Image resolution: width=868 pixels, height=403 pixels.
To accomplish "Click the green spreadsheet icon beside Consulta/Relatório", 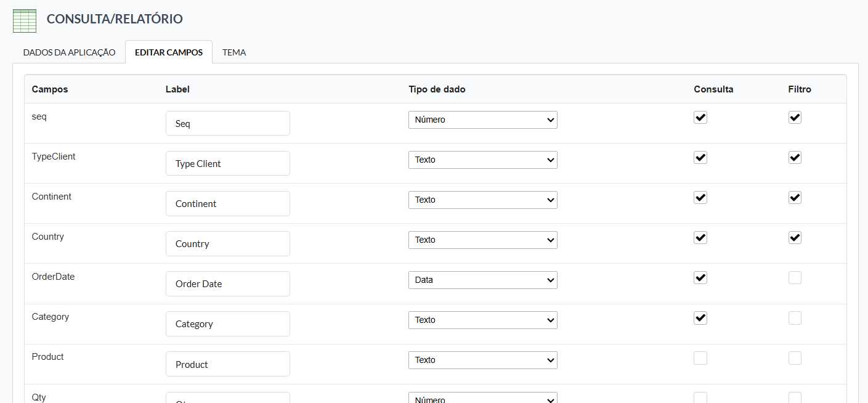I will point(25,20).
